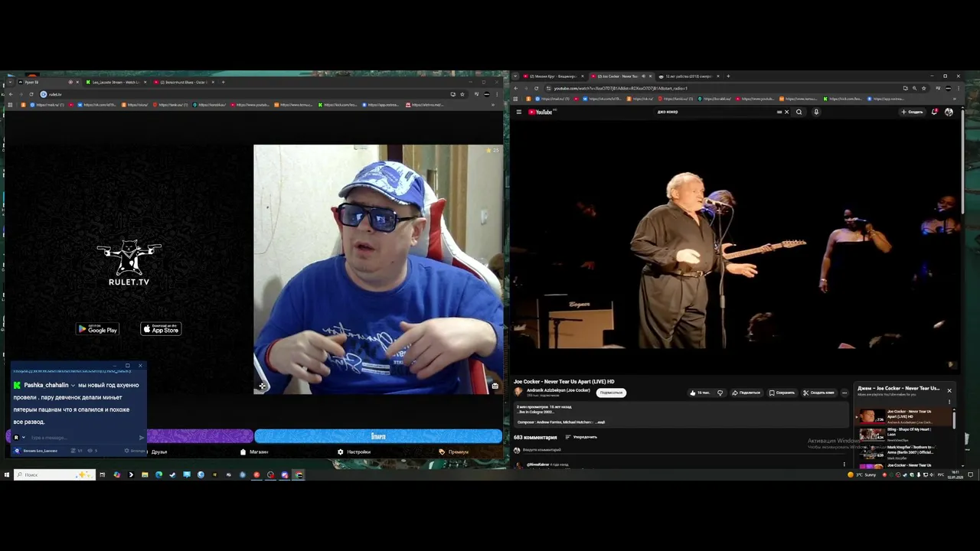Open a new tab in the YouTube window

(729, 77)
